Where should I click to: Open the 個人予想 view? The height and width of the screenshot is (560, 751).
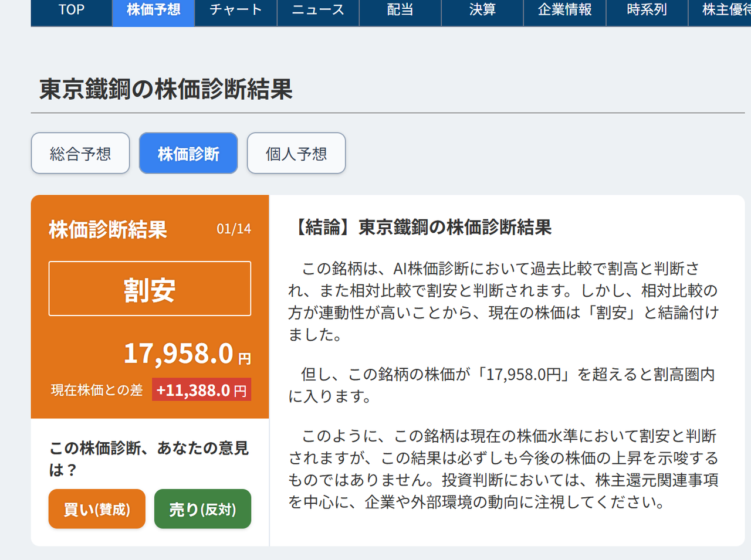click(296, 153)
